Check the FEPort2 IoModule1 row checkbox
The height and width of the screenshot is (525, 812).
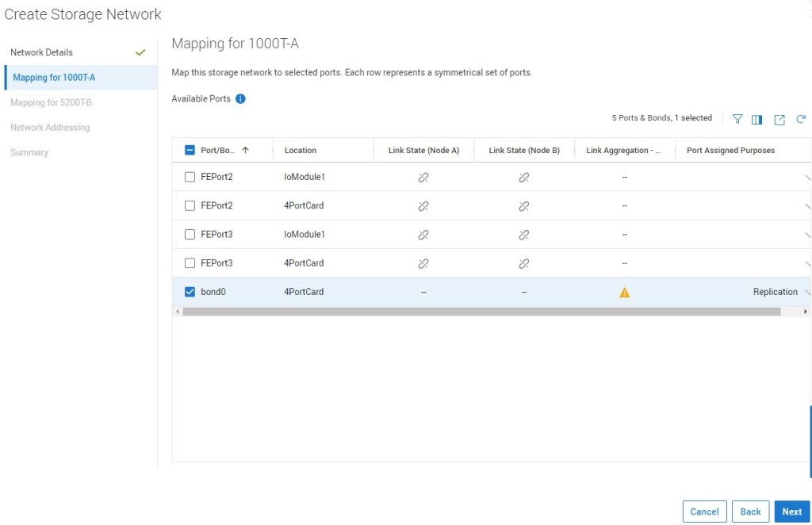(190, 178)
